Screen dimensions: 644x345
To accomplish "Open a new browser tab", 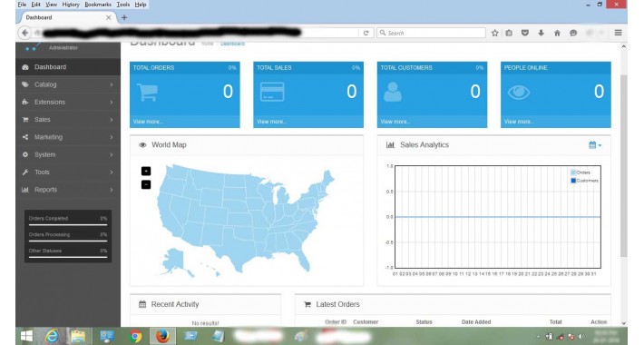I will (124, 17).
